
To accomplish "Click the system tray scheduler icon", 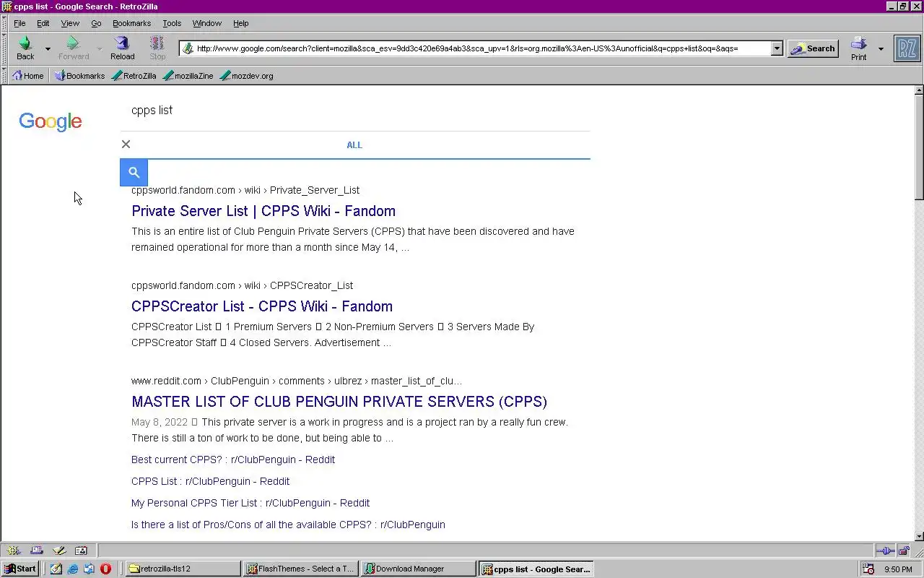I will 868,569.
